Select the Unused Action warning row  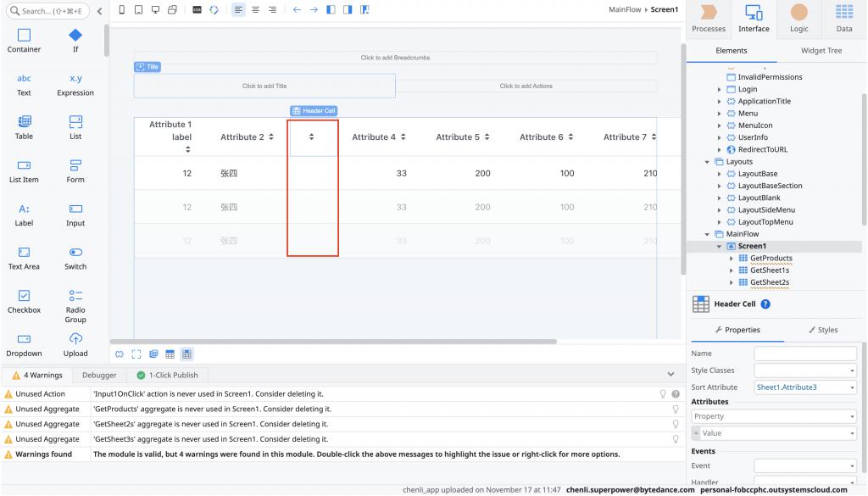(343, 394)
